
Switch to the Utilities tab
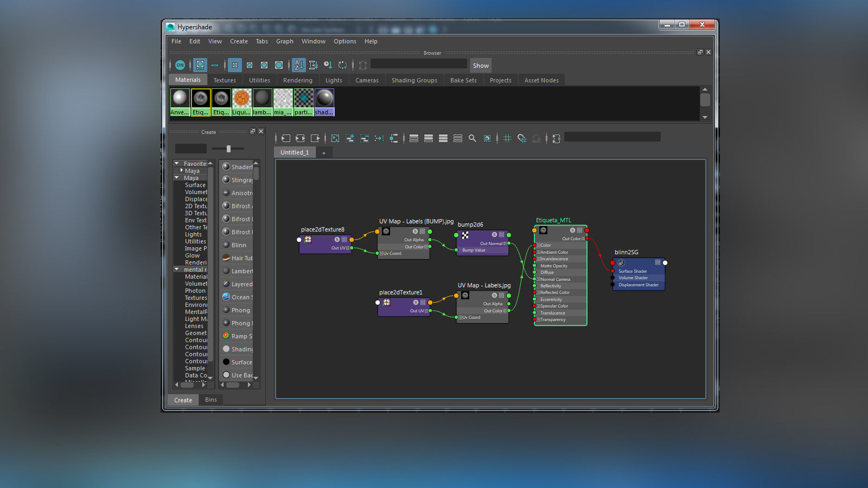click(259, 80)
